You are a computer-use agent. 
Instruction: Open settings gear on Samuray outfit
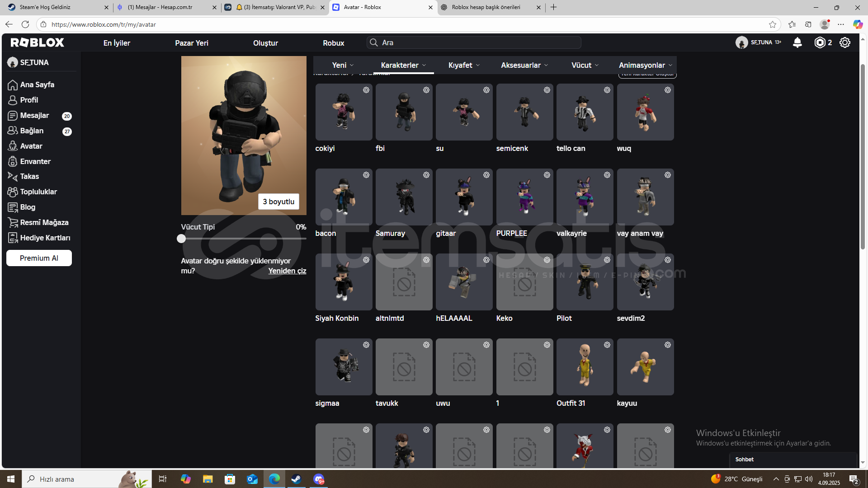(x=426, y=175)
